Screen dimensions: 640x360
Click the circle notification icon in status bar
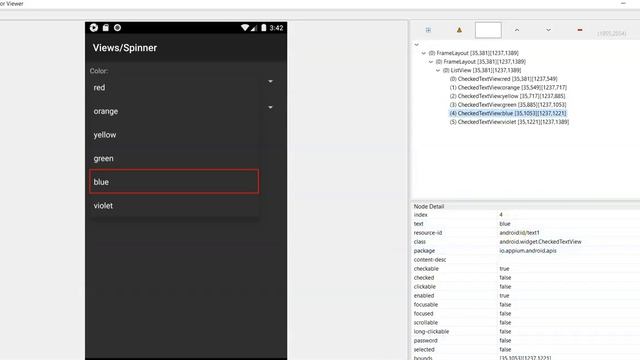[x=118, y=28]
